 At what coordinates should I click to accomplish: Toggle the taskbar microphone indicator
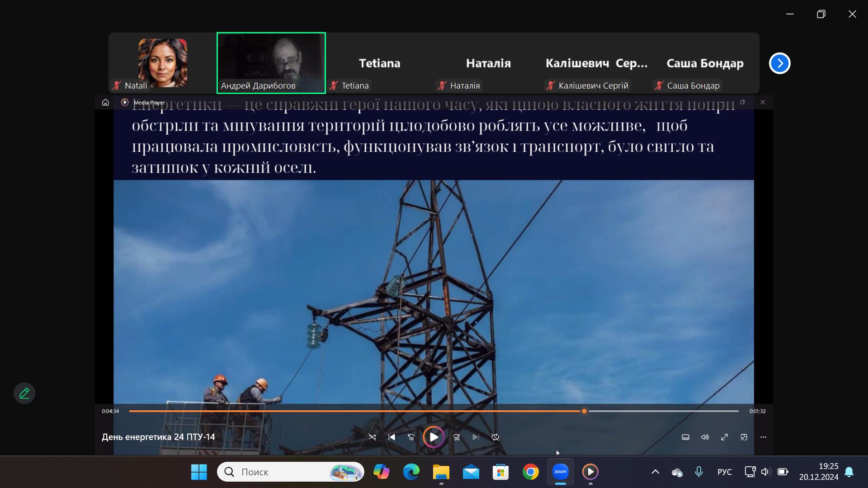point(698,472)
